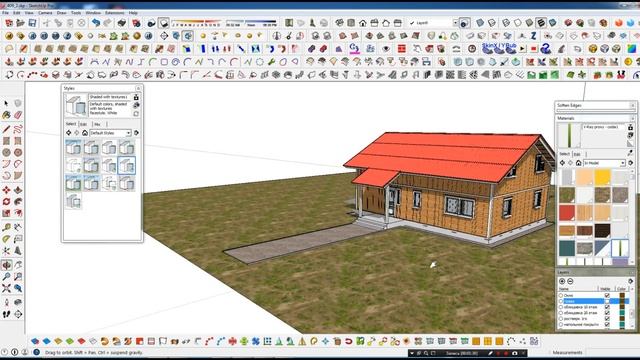Click Materials home (In Model) button
This screenshot has height=360, width=640.
click(x=578, y=163)
